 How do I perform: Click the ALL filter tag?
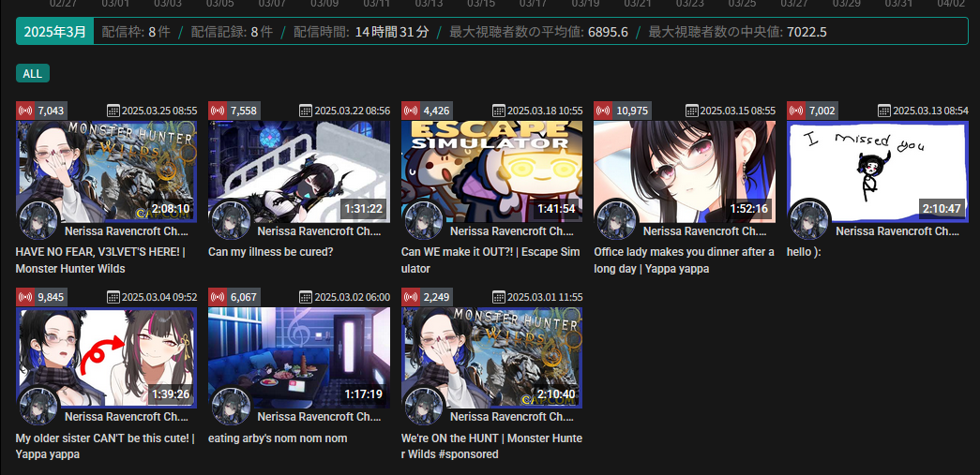[x=33, y=74]
